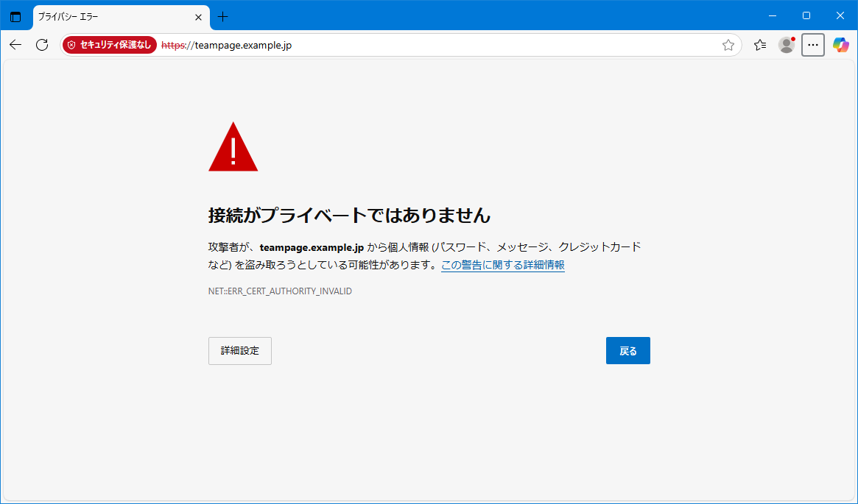Open この警告に関する詳細情報 link
Image resolution: width=858 pixels, height=504 pixels.
pos(502,265)
